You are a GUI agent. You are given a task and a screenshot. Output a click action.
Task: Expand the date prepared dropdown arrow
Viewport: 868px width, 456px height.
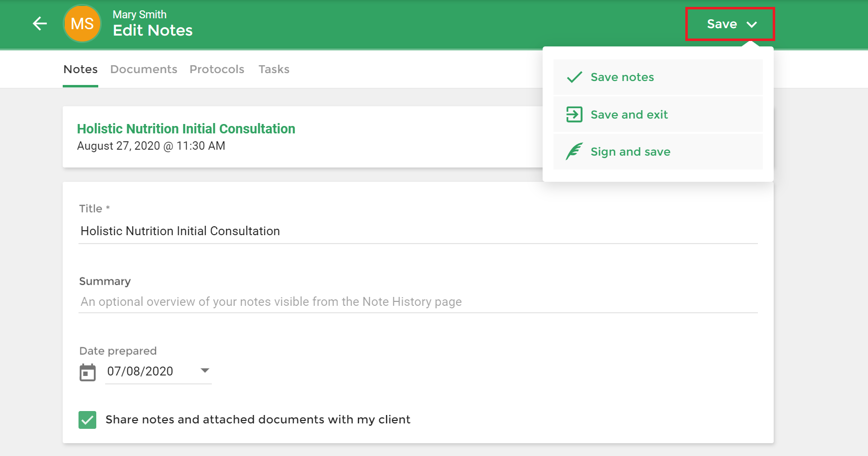pyautogui.click(x=205, y=371)
